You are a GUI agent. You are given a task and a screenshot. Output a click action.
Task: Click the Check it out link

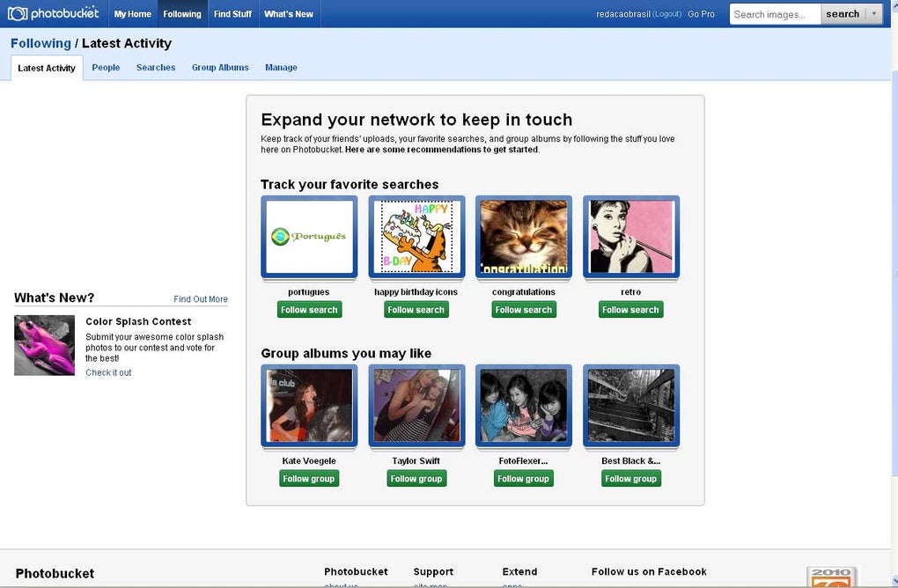click(108, 372)
